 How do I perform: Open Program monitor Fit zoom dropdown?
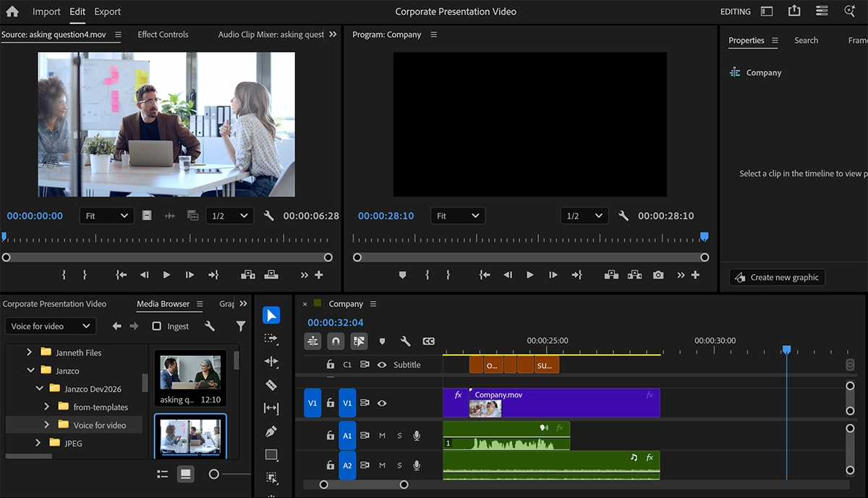coord(457,216)
